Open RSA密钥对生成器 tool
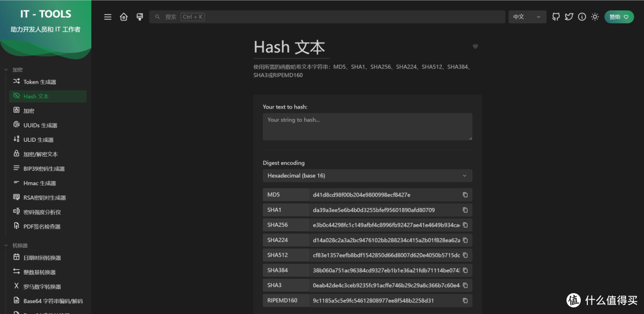 [48, 197]
